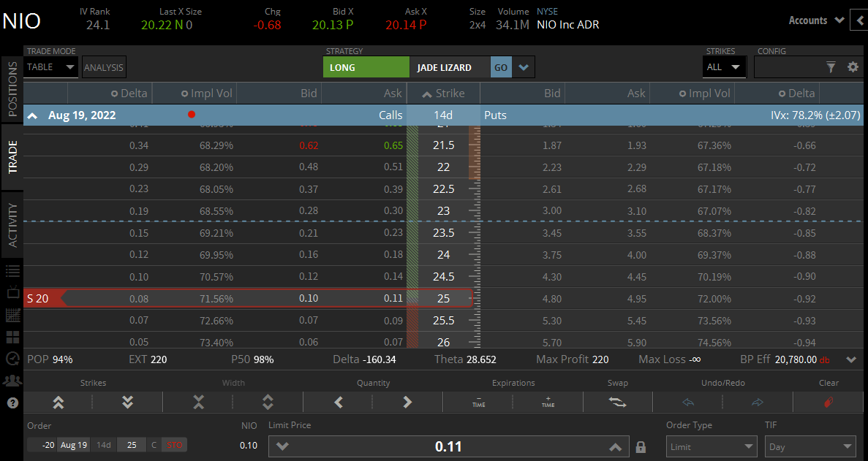Click the 3.10 put ask at strike 23

[637, 210]
